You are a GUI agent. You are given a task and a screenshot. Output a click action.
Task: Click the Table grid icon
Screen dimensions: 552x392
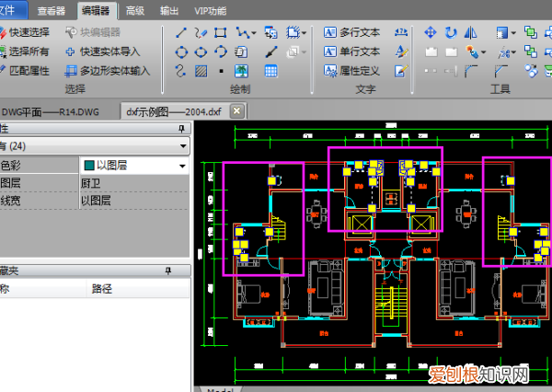pos(271,71)
